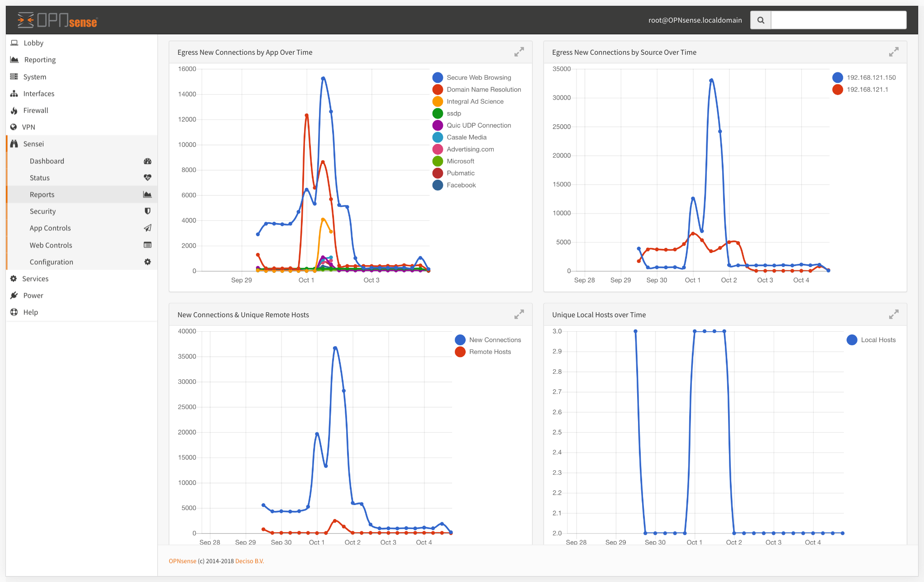Click the Configuration gear icon
924x582 pixels.
point(148,262)
